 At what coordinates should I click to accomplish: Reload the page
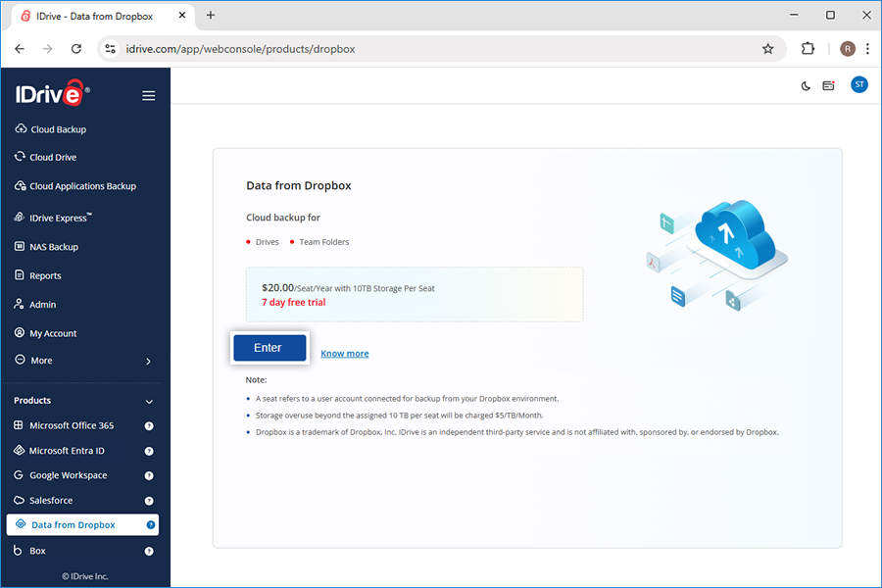click(76, 49)
